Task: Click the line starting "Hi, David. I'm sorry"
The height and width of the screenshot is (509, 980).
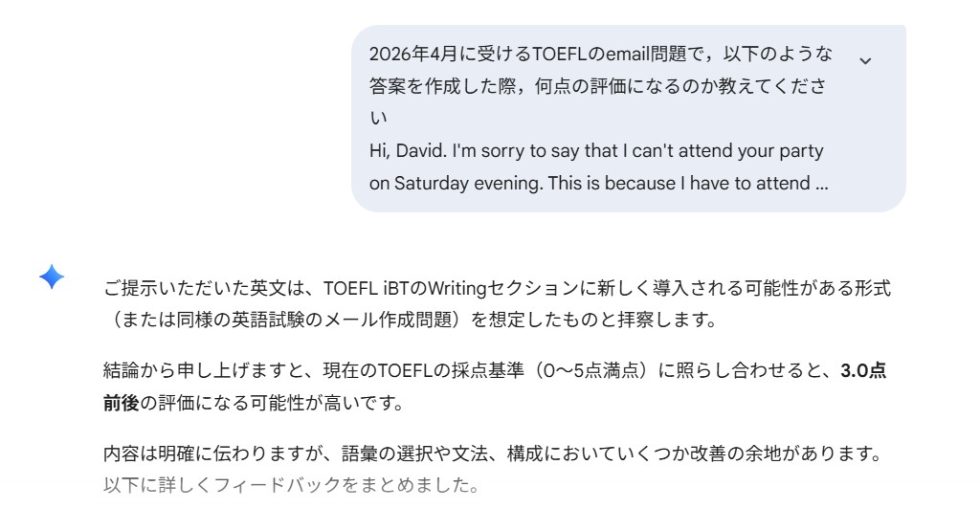Action: [x=595, y=151]
